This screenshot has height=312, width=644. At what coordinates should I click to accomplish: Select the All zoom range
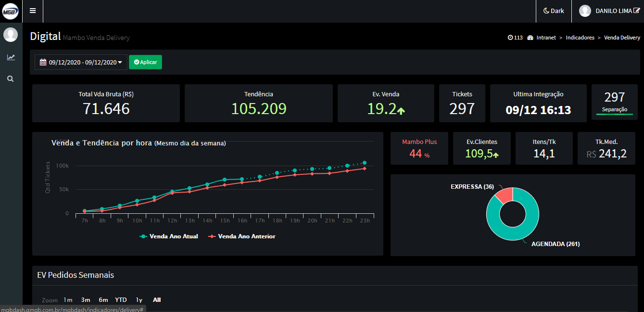click(157, 300)
